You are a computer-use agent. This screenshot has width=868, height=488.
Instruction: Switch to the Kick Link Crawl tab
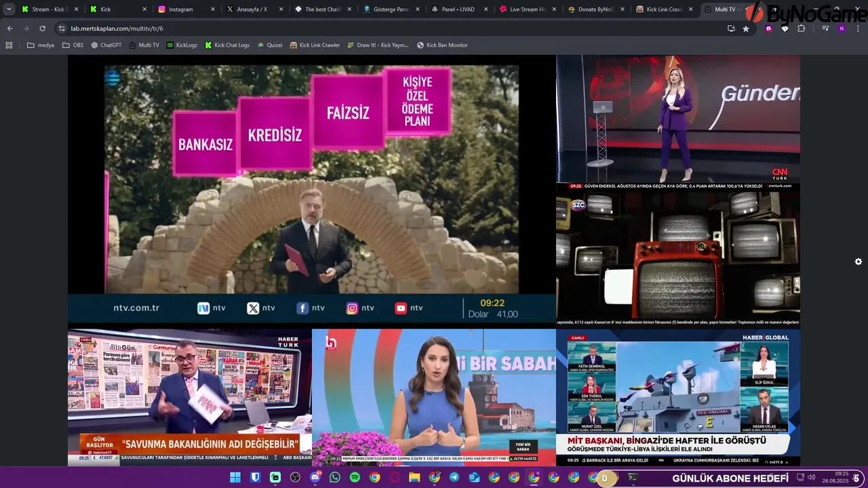(x=665, y=9)
